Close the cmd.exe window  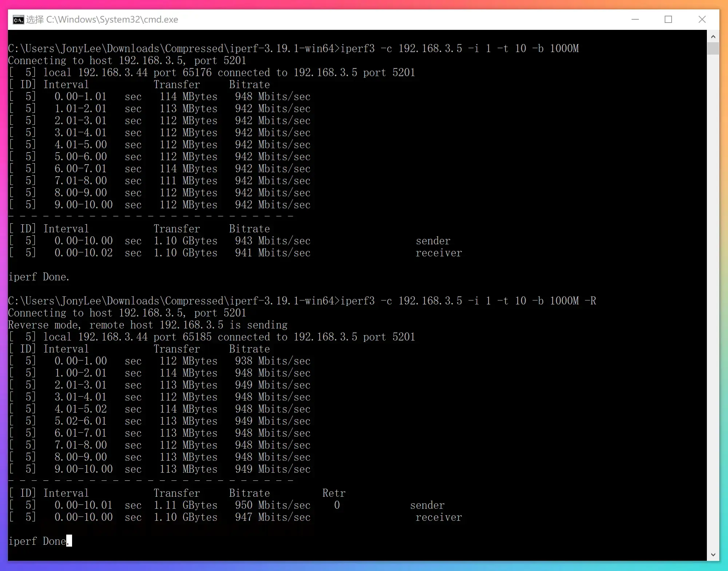point(702,19)
